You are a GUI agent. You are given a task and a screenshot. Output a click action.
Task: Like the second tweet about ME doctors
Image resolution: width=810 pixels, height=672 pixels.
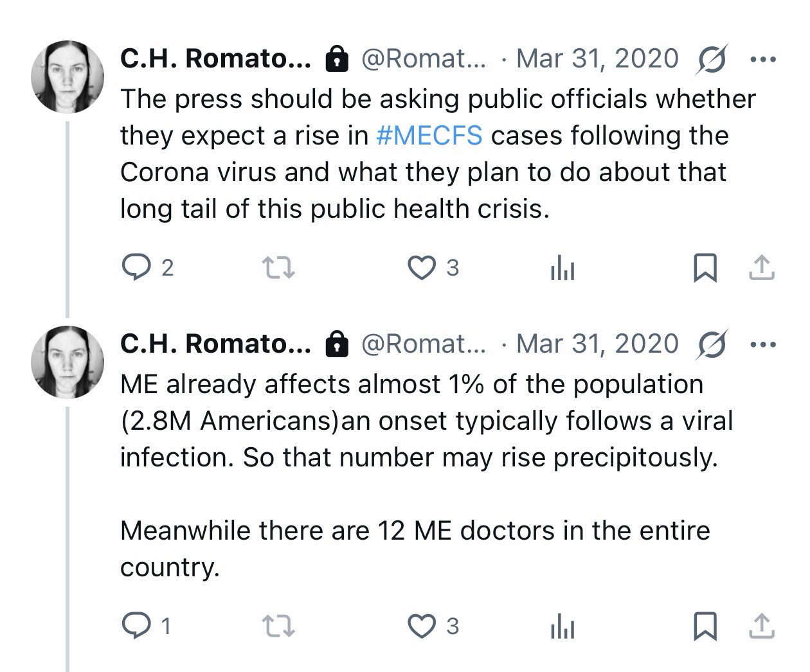coord(422,625)
